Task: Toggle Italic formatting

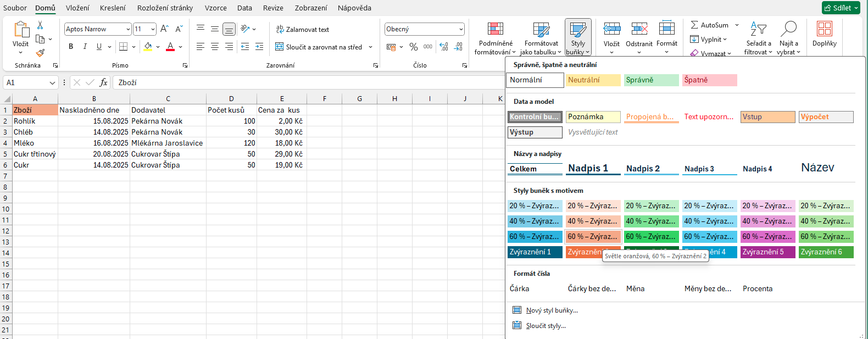Action: (85, 47)
